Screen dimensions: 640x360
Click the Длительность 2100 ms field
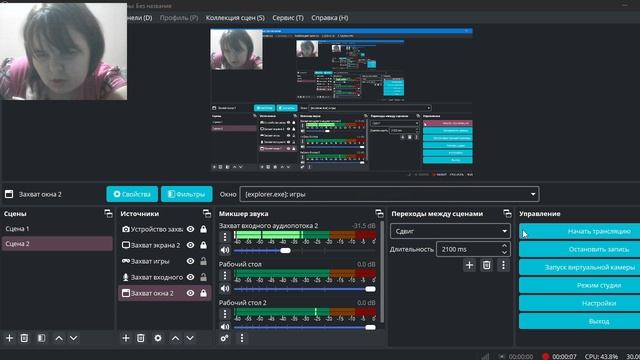[468, 249]
